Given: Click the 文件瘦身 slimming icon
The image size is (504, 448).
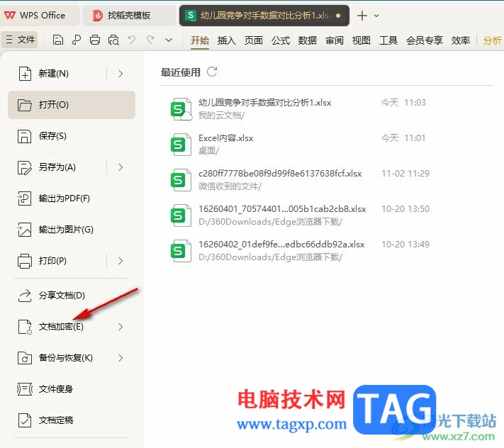Looking at the screenshot, I should point(25,389).
